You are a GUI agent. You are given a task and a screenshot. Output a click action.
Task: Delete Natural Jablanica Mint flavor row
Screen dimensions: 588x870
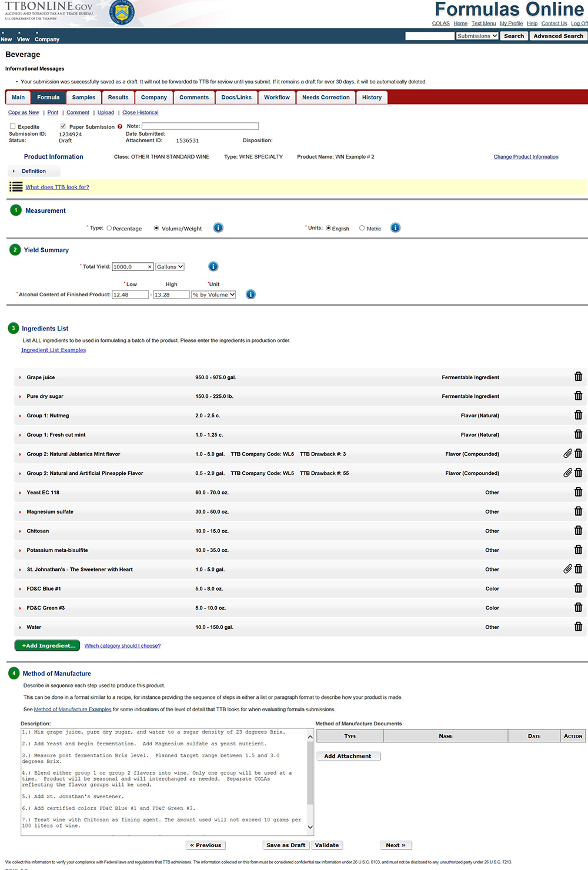click(x=578, y=454)
